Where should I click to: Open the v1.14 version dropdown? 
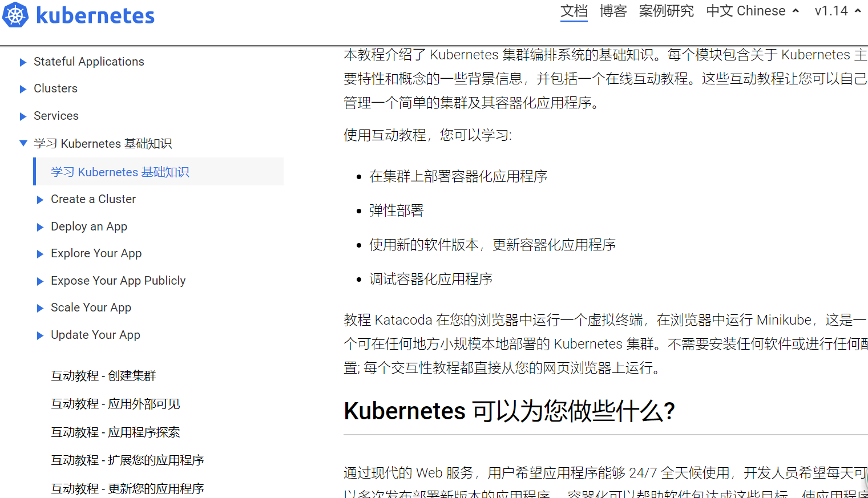[x=838, y=11]
